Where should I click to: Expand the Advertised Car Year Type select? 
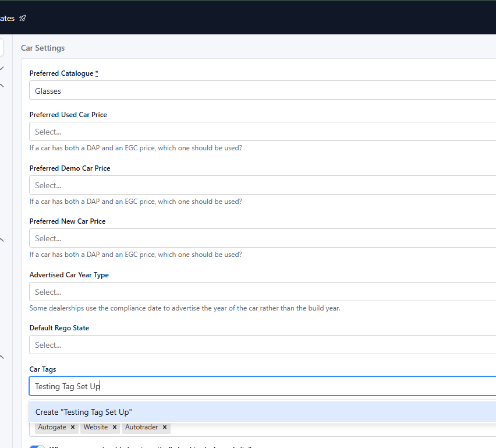[262, 292]
